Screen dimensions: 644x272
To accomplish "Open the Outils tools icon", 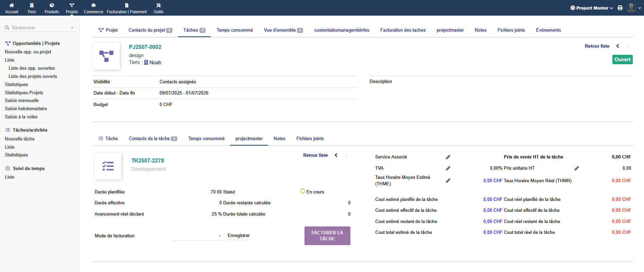I will 158,5.
